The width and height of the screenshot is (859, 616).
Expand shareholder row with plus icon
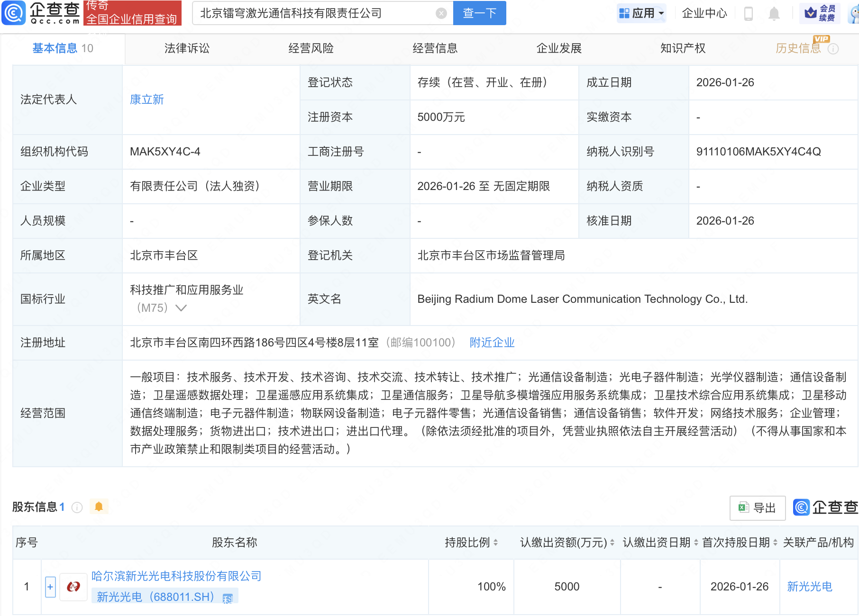[x=50, y=587]
